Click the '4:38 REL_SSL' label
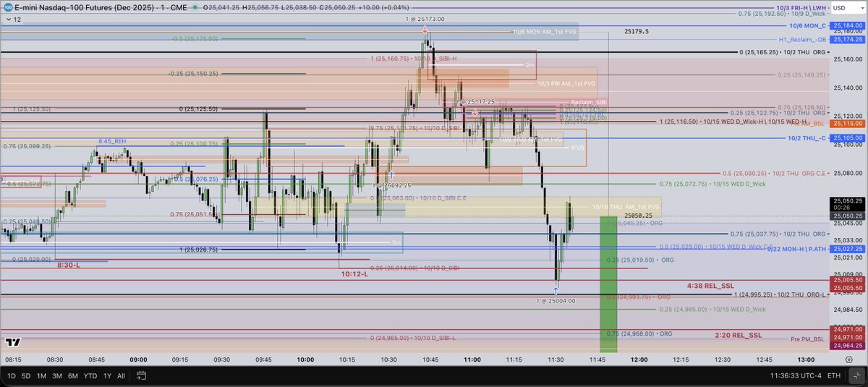Viewport: 868px width, 387px height. click(x=710, y=286)
